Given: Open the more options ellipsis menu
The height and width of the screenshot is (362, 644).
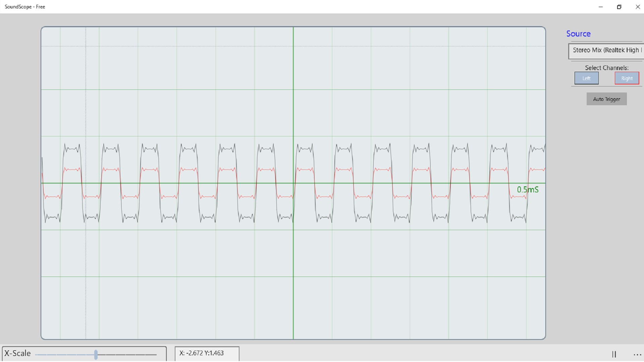Looking at the screenshot, I should pyautogui.click(x=637, y=354).
